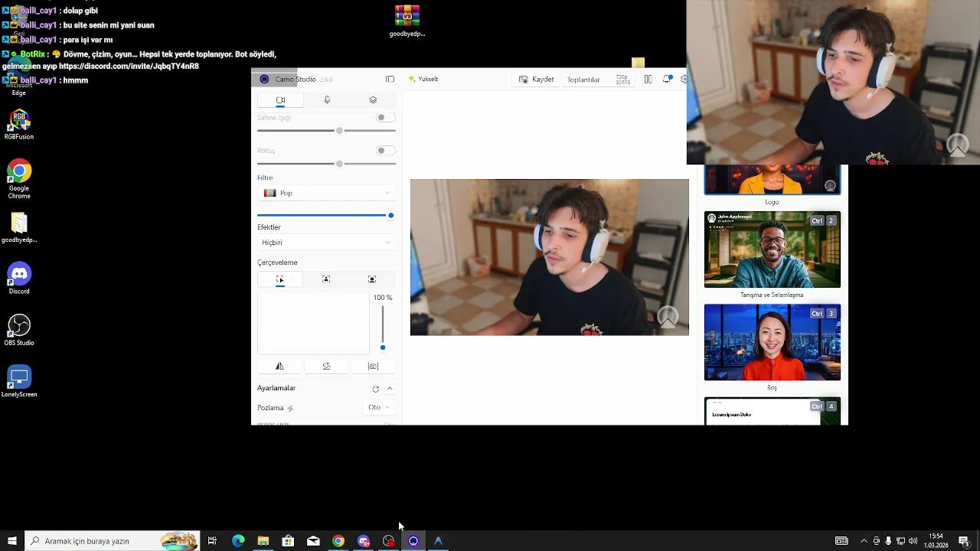Open LonelyScreen desktop shortcut
This screenshot has width=980, height=551.
point(19,381)
